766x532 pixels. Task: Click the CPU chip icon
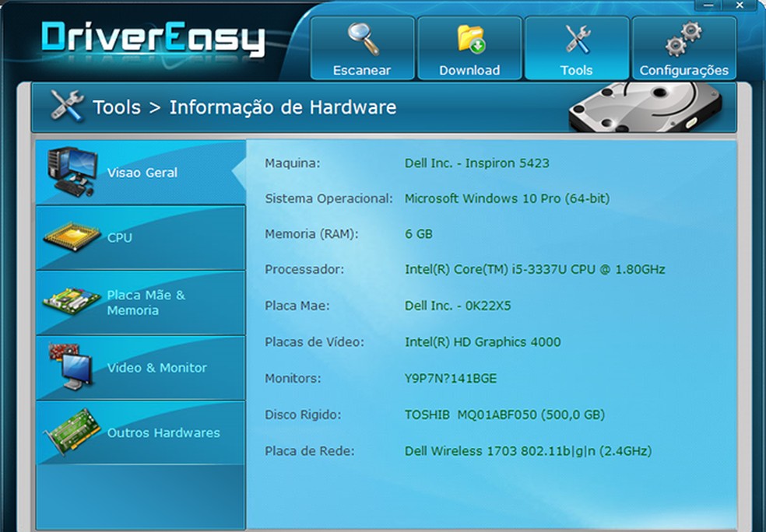point(72,236)
